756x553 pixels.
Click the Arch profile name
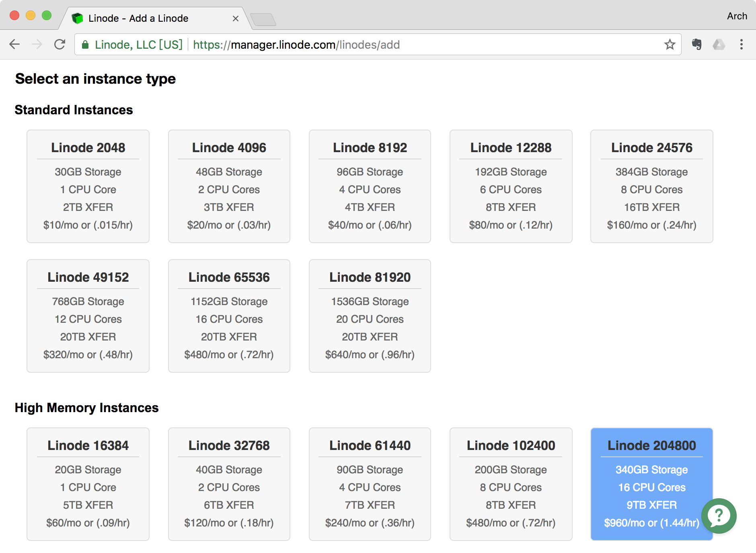coord(737,16)
